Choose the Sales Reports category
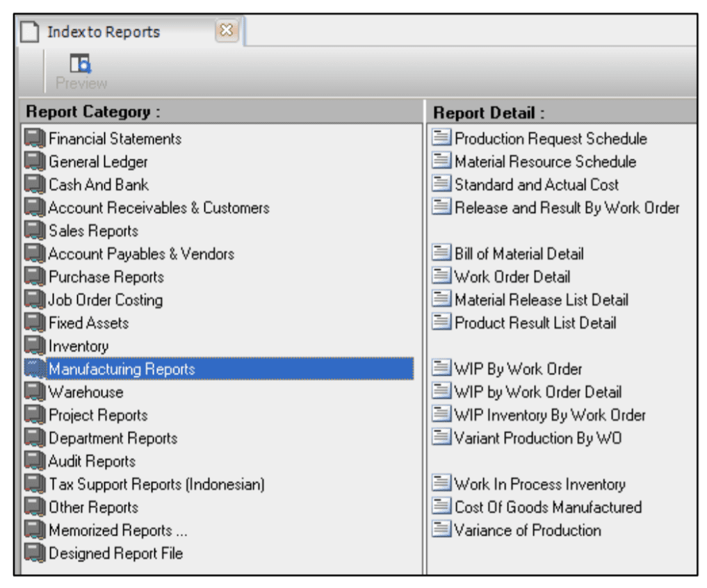This screenshot has width=707, height=588. point(93,231)
